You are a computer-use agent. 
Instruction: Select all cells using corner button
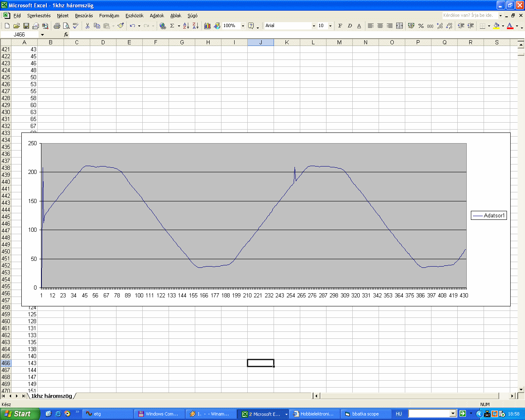point(6,42)
